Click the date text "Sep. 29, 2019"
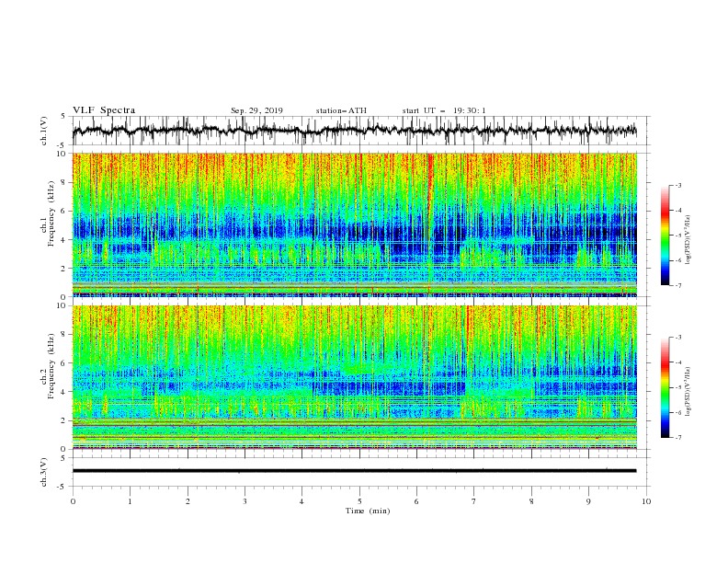 tap(256, 110)
